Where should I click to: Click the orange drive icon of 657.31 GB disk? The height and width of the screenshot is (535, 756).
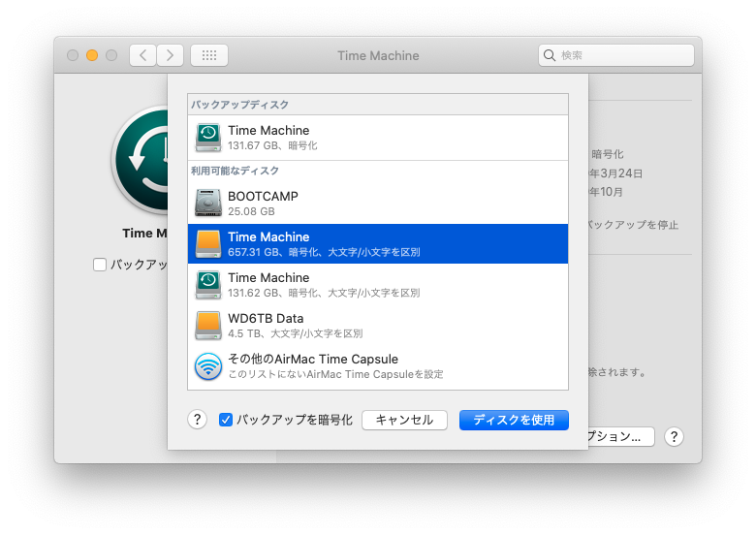(208, 243)
